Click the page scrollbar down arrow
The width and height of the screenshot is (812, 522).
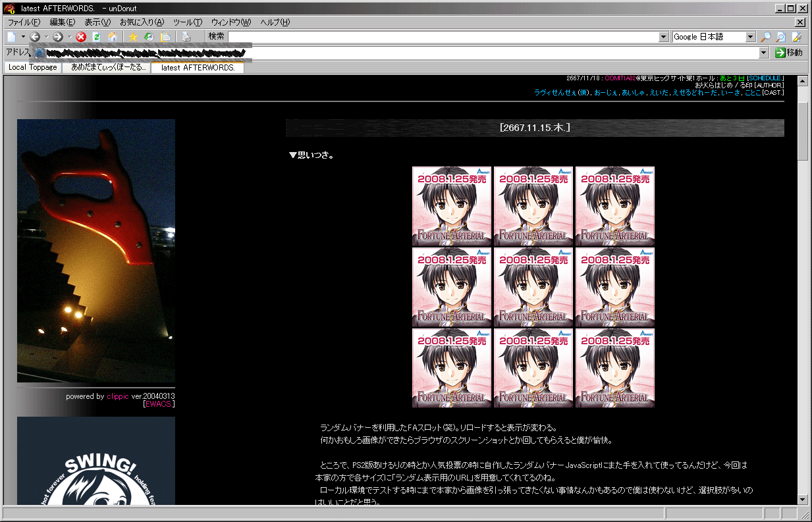(803, 500)
